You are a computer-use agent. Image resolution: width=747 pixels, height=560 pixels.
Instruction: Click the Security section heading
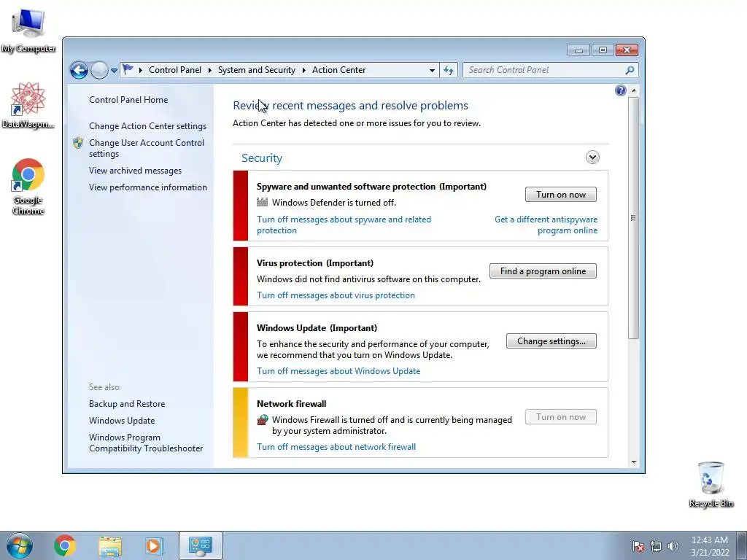262,157
